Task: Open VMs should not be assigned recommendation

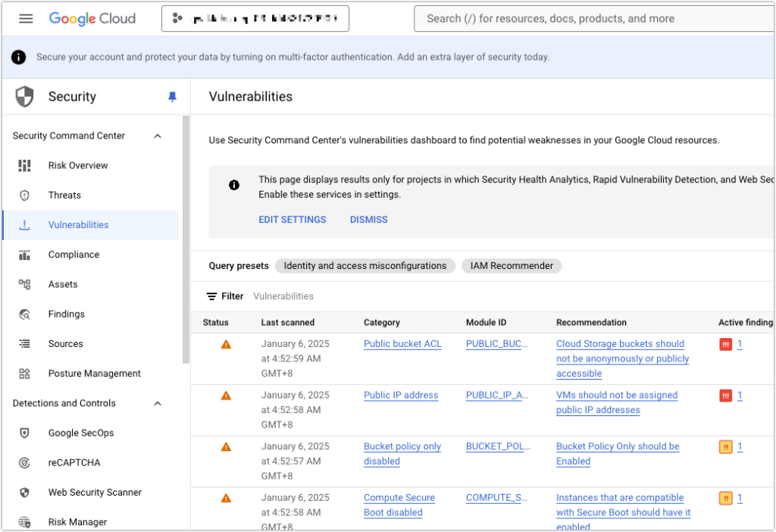Action: point(617,402)
